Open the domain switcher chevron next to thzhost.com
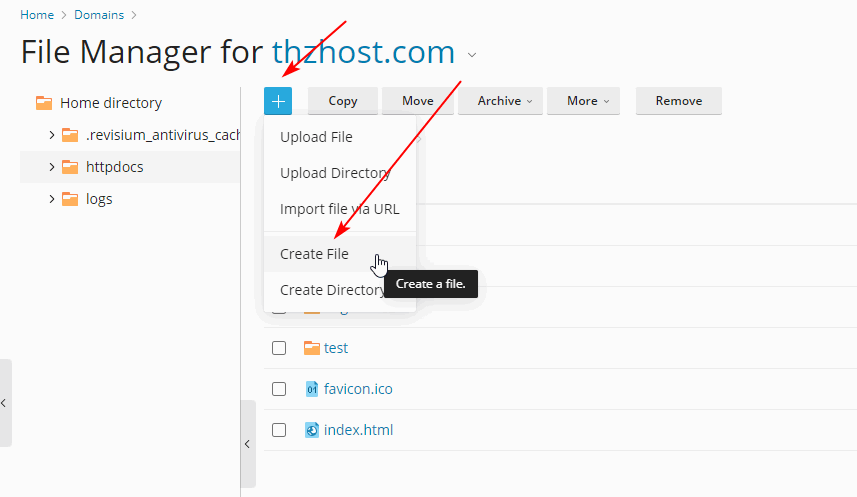 [472, 55]
